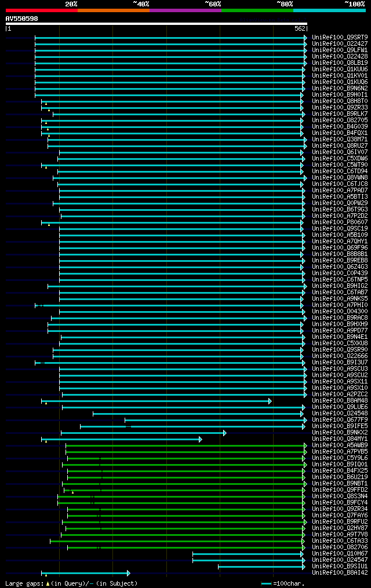Select hit UniRef100_C5XKU8
371x588 pixels.
[x=340, y=344]
